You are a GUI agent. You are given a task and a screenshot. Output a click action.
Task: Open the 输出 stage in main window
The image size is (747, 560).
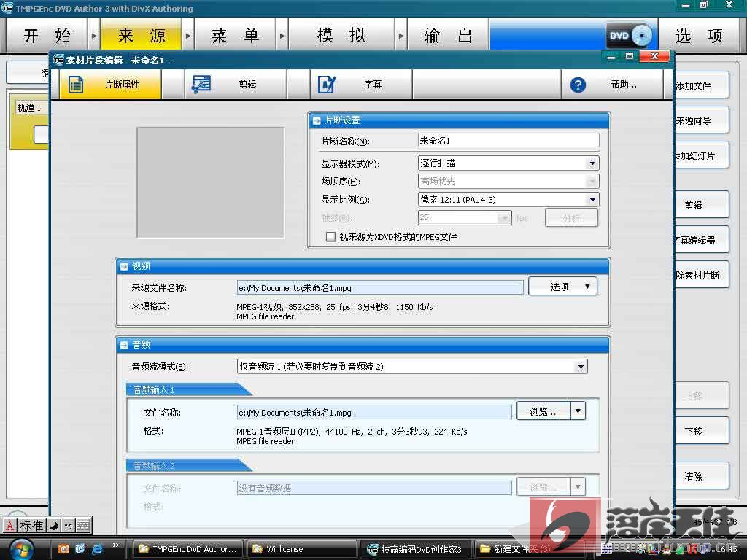point(448,35)
